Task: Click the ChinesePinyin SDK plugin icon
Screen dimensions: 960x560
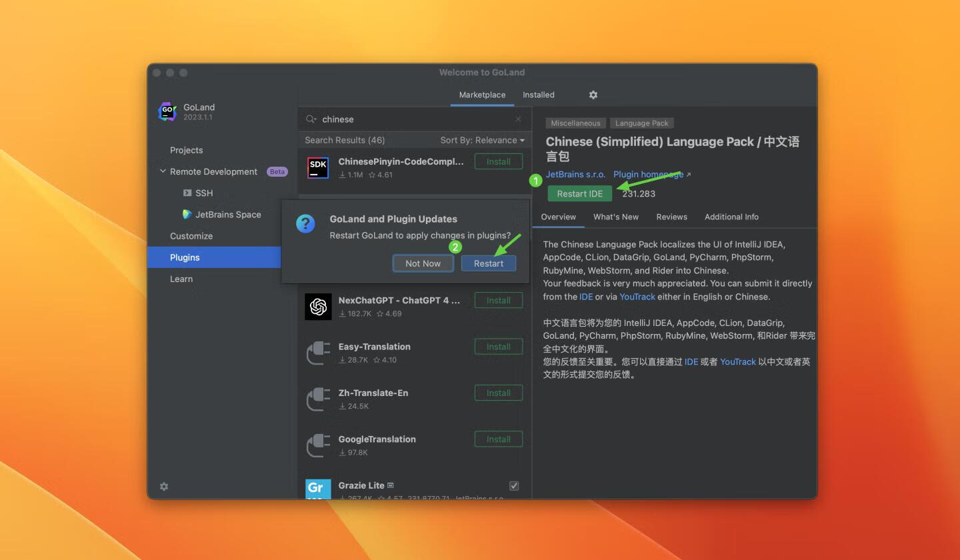Action: coord(318,167)
